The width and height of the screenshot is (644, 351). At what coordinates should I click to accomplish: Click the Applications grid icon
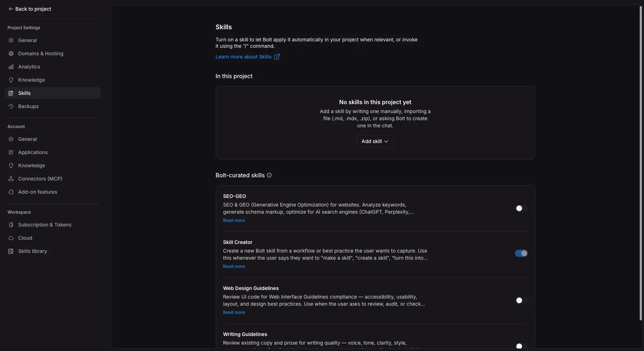[x=11, y=152]
